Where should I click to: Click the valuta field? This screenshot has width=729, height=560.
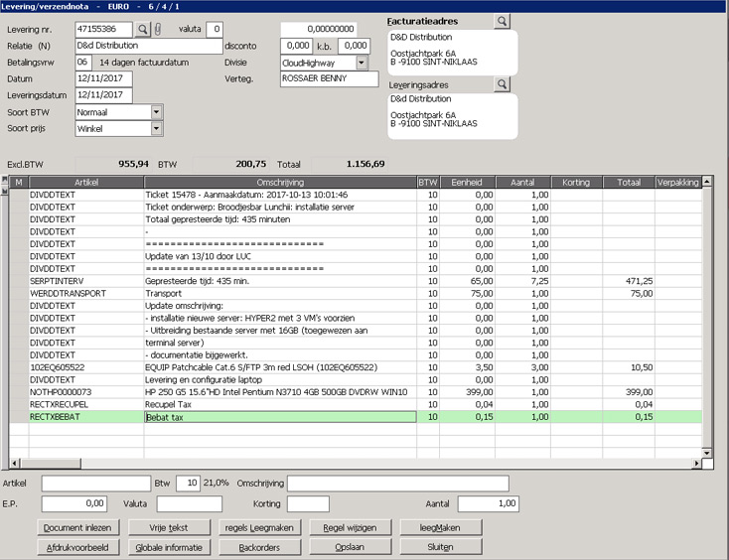tap(215, 29)
